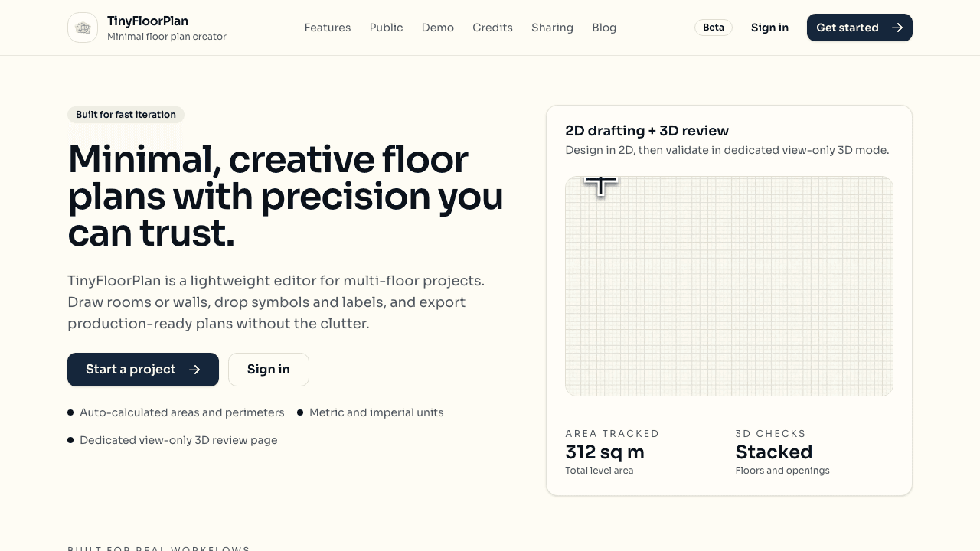
Task: Click the arrow icon inside Get started button
Action: coord(897,28)
